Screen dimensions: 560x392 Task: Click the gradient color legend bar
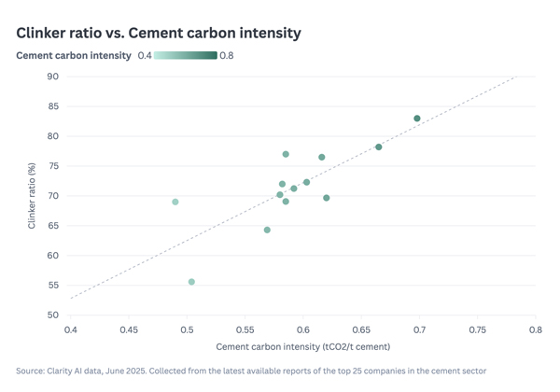pos(186,55)
